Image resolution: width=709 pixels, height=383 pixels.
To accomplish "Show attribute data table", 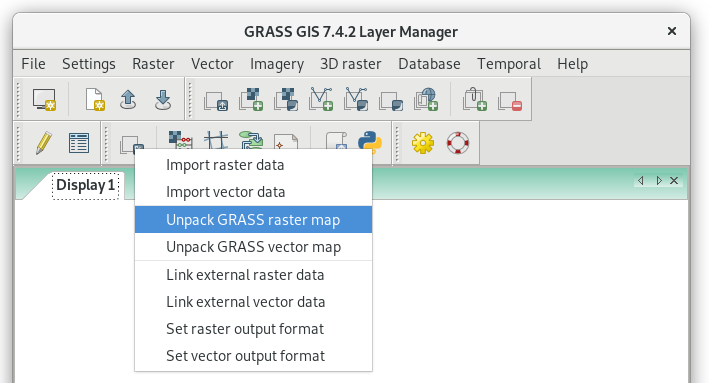I will click(79, 143).
